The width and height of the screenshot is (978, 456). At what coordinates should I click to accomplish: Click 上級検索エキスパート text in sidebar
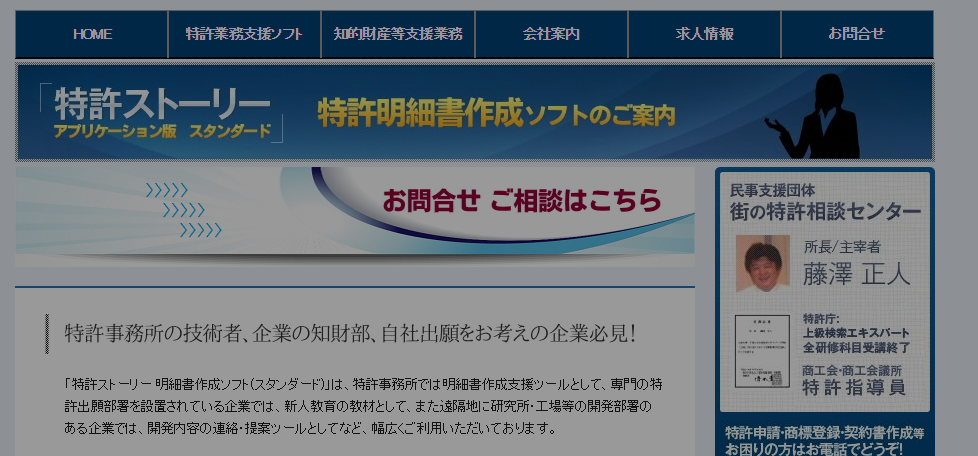(x=856, y=333)
